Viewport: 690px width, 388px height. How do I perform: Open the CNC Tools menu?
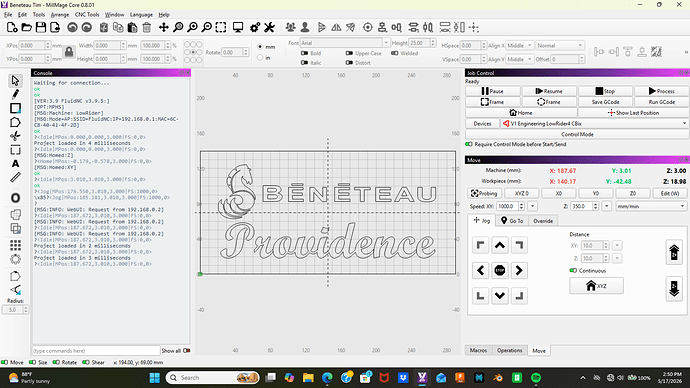87,15
